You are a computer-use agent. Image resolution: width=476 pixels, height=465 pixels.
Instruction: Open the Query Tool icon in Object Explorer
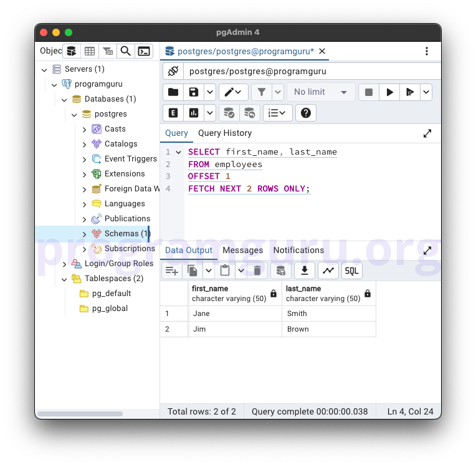click(x=72, y=51)
